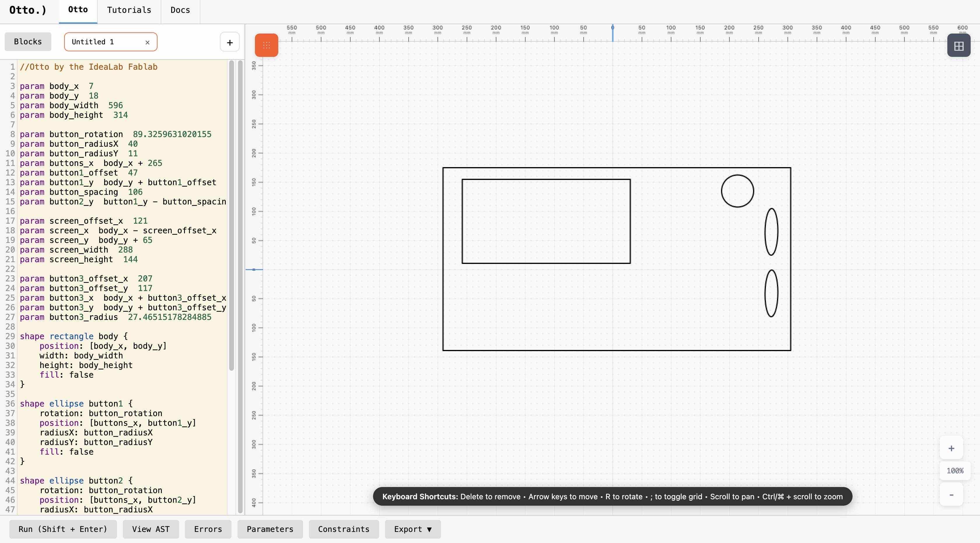Open the Parameters panel
The image size is (980, 543).
[x=270, y=529]
